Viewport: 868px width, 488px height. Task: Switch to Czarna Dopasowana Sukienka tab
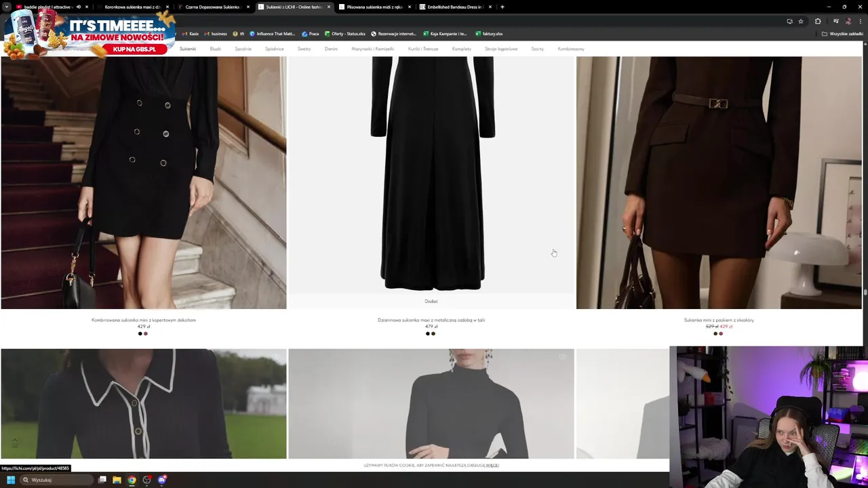click(x=212, y=7)
